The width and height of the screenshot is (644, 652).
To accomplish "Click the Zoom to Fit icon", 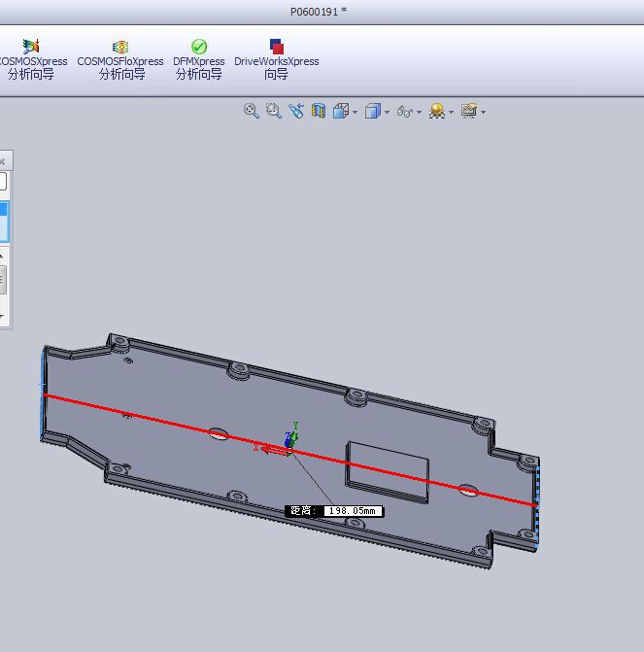I will click(252, 112).
